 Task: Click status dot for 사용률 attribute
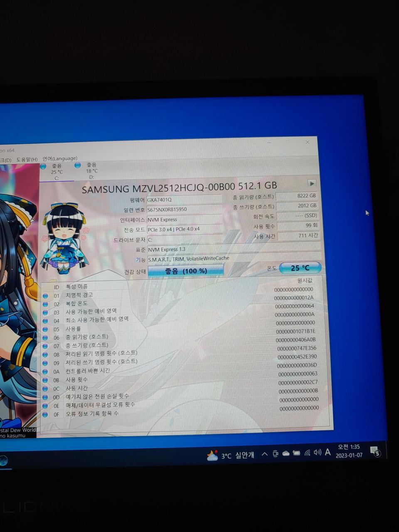pos(45,329)
